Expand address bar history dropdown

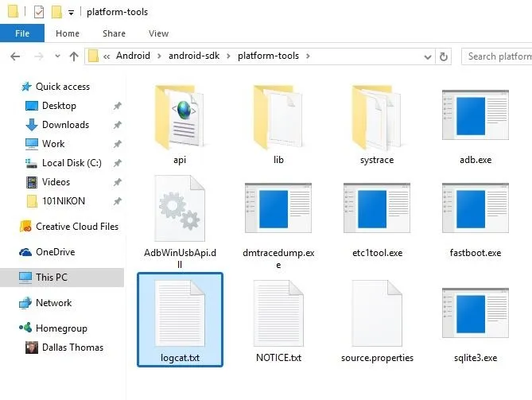coord(428,57)
